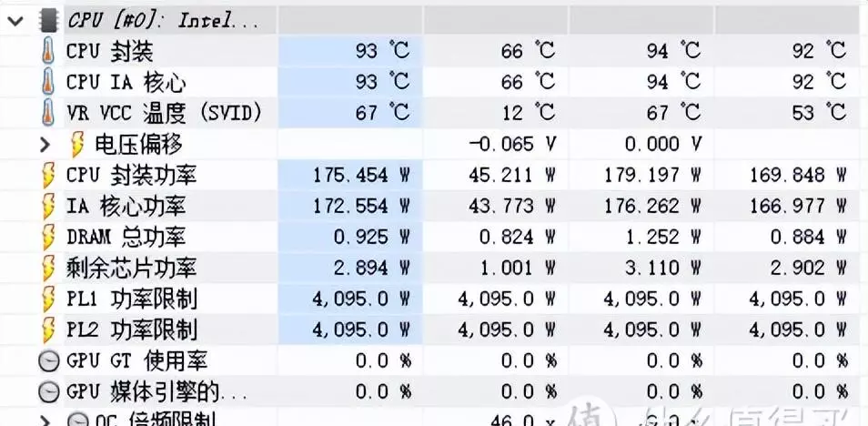Click lightning icon beside IA 核心功率
This screenshot has height=426, width=868.
[49, 207]
